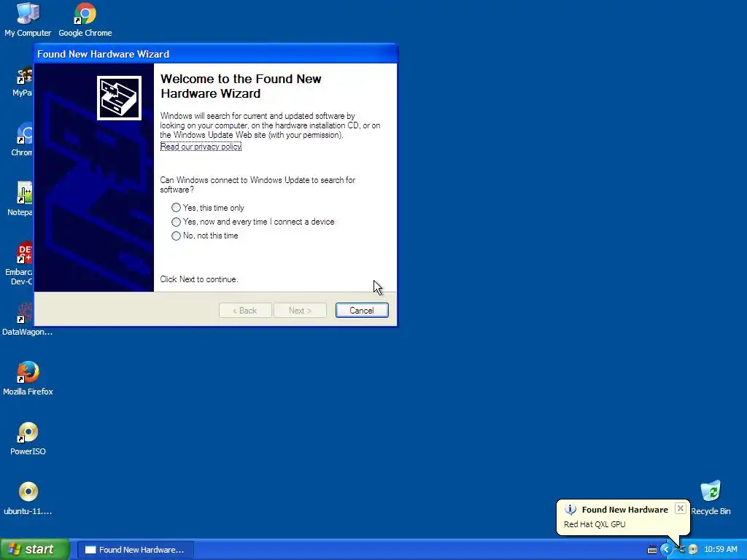Screen dimensions: 747x560
Task: Show hidden tray icons with the chevron
Action: 666,550
